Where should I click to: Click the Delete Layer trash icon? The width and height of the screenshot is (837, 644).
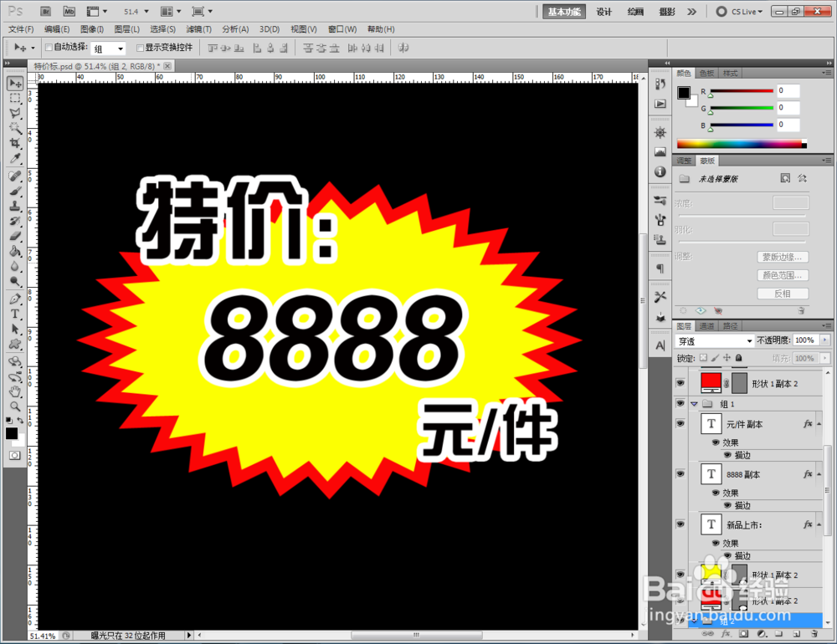point(814,635)
